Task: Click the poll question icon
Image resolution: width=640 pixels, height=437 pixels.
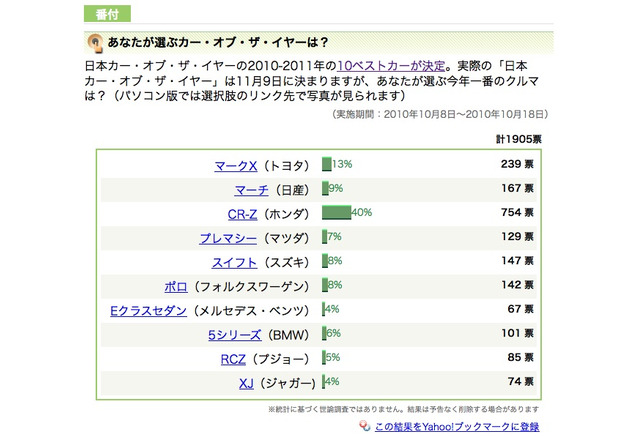Action: pos(96,43)
